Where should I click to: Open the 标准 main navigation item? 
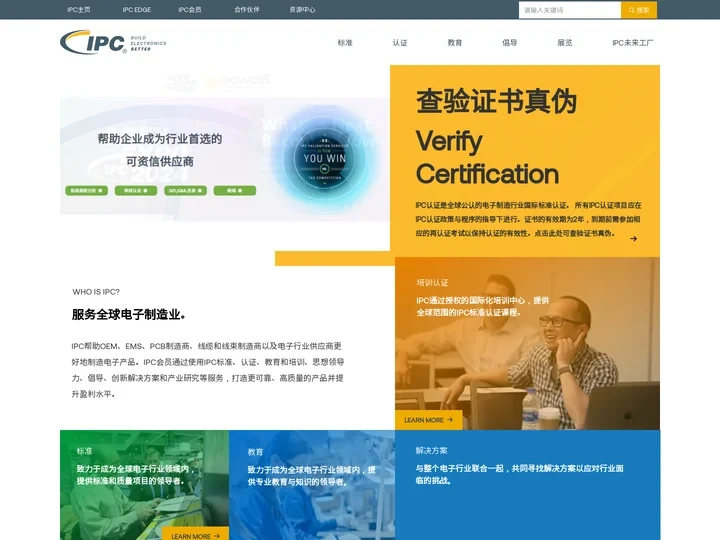[345, 43]
